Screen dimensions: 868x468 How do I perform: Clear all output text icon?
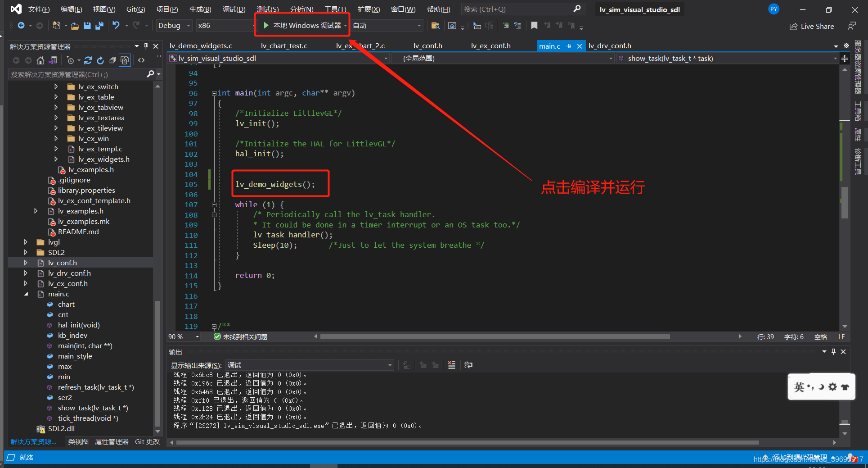[x=452, y=365]
